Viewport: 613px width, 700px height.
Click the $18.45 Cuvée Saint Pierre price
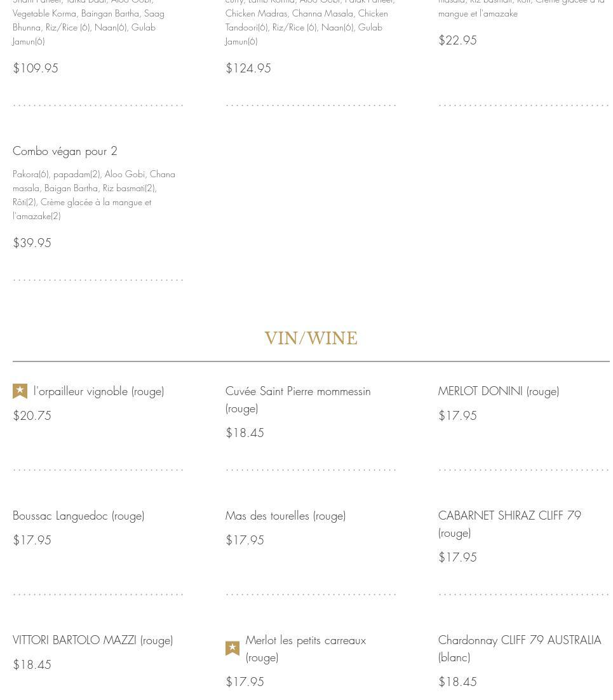(245, 433)
